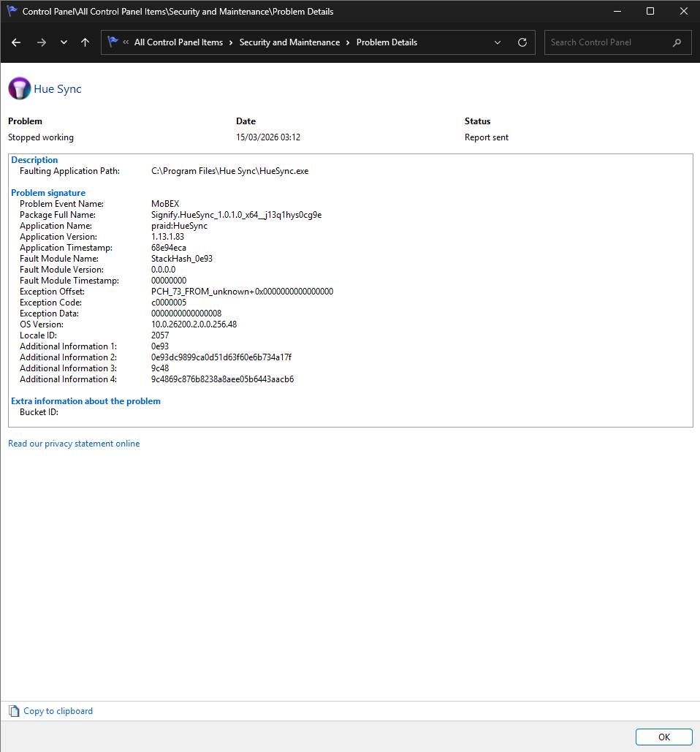The width and height of the screenshot is (700, 752).
Task: Click the Bucket ID label
Action: [39, 412]
